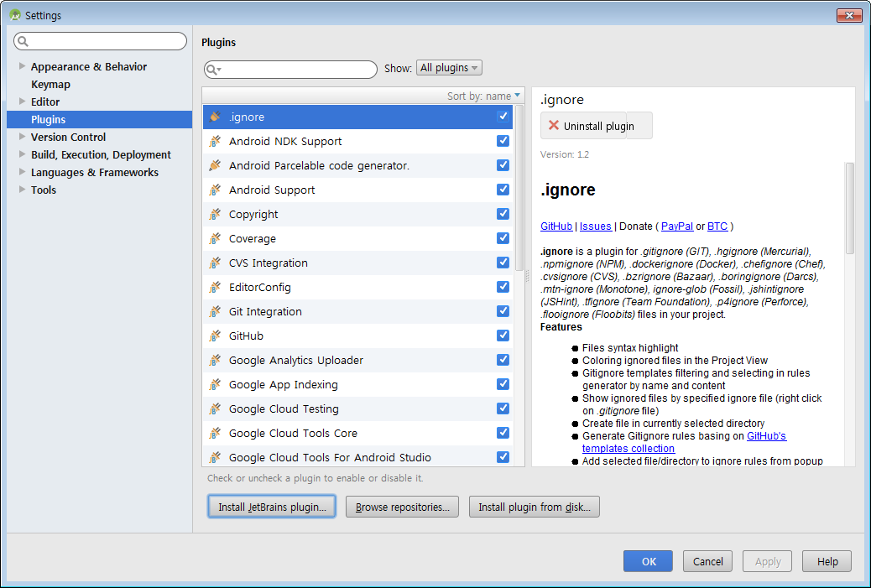The height and width of the screenshot is (588, 871).
Task: Open the PayPal donate link
Action: coord(677,226)
